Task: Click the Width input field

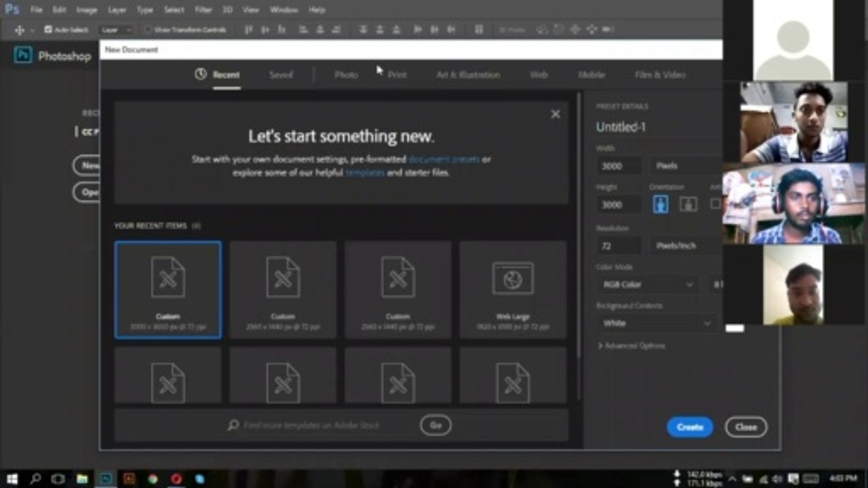Action: 619,165
